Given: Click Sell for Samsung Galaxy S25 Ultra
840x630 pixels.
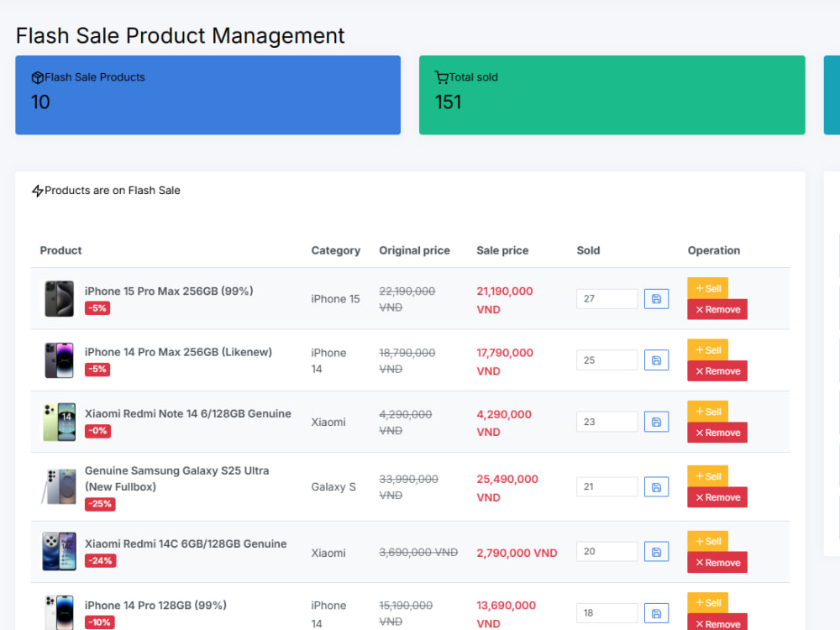Looking at the screenshot, I should [x=707, y=476].
